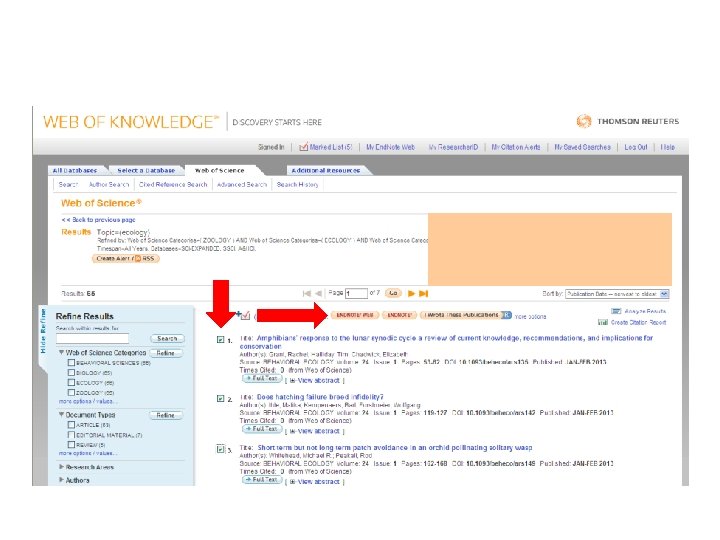Click the EndNote export button

399,315
